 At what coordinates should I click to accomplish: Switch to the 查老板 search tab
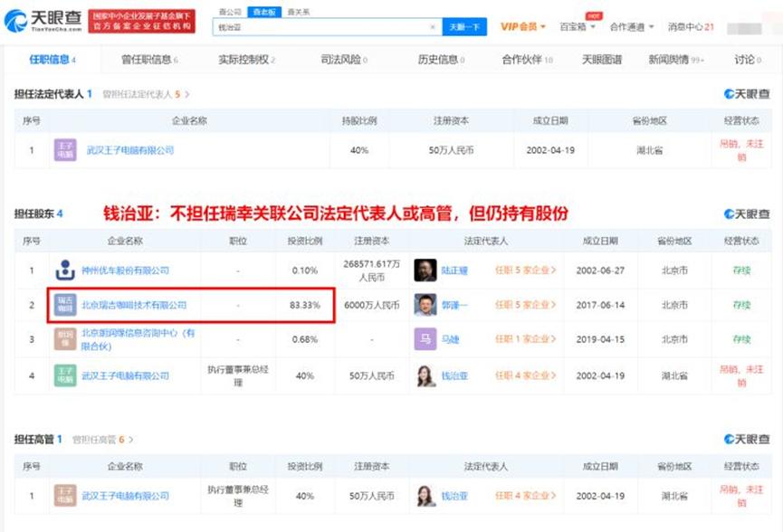coord(264,12)
